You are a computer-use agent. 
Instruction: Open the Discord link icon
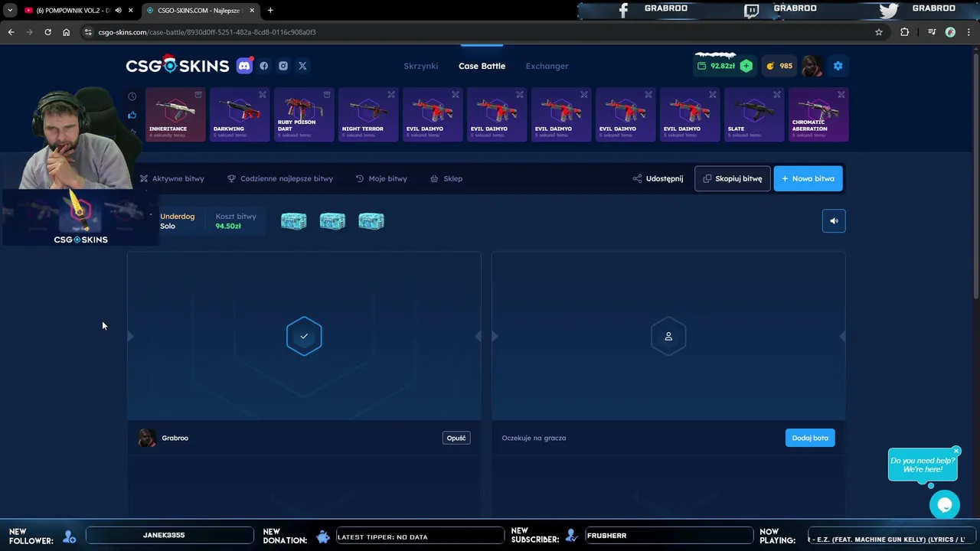(x=244, y=66)
